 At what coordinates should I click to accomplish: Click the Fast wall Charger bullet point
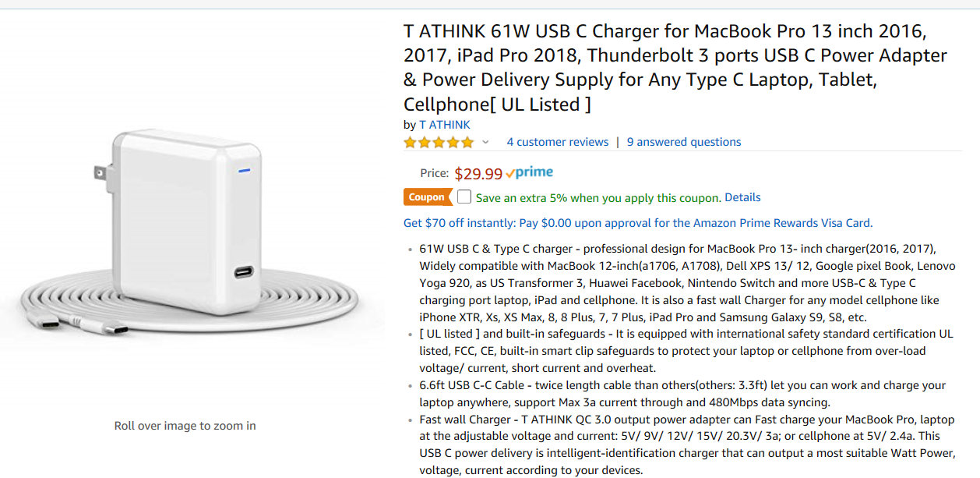[687, 445]
